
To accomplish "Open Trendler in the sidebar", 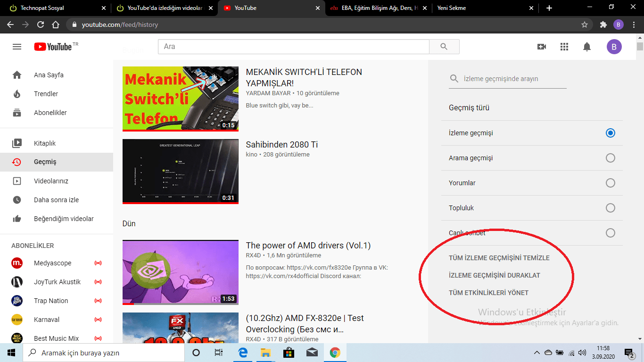I will click(x=57, y=94).
